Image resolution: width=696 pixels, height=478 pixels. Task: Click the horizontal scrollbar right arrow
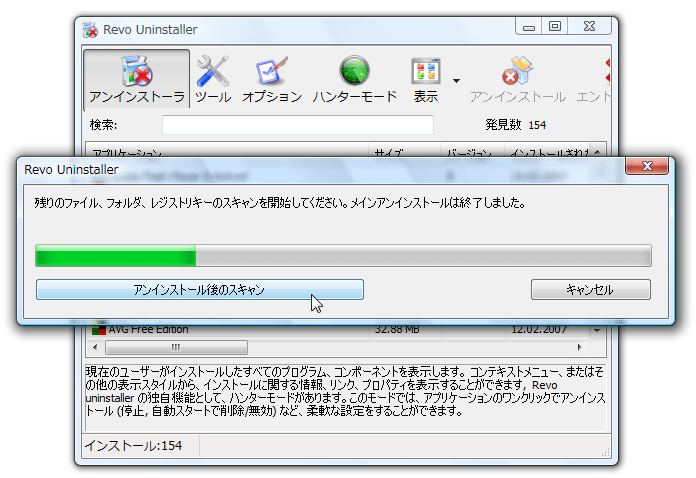tap(579, 347)
